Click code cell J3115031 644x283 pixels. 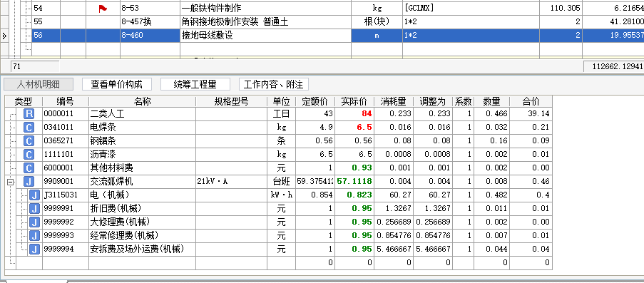coord(66,195)
